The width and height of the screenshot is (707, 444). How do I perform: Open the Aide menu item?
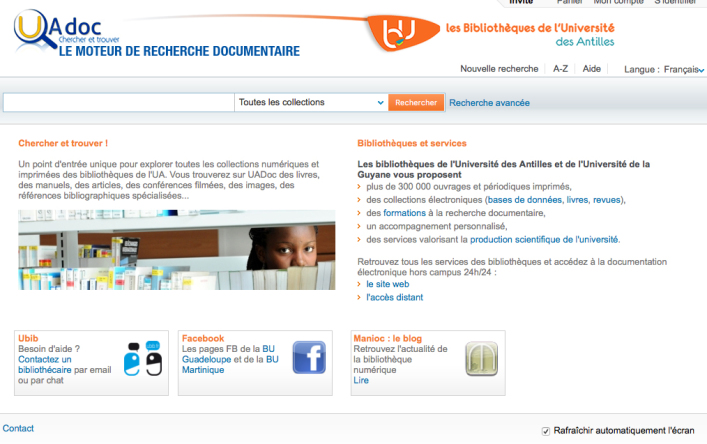tap(592, 69)
